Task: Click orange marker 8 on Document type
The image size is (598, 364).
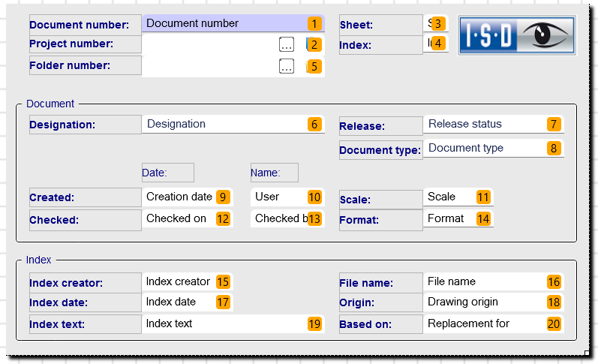Action: [554, 148]
